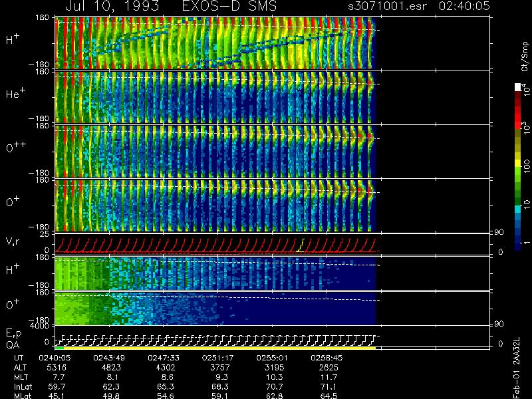The width and height of the screenshot is (532, 399).
Task: Click the MLT value 10.3
Action: point(274,377)
